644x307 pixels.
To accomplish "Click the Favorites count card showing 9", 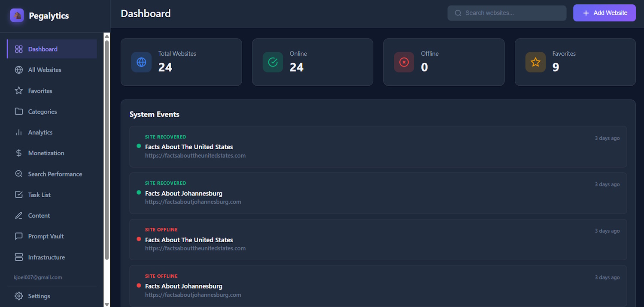I will click(575, 62).
